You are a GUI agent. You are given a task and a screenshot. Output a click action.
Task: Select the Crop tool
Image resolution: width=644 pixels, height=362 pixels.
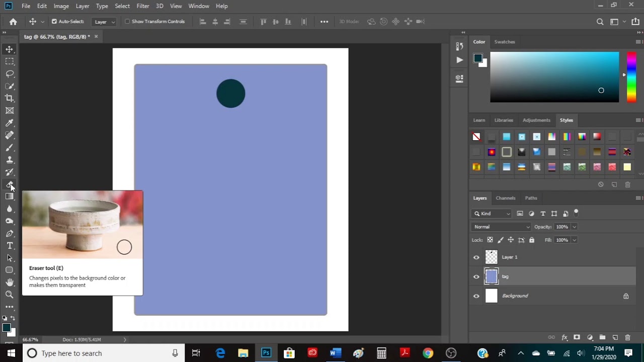point(10,98)
